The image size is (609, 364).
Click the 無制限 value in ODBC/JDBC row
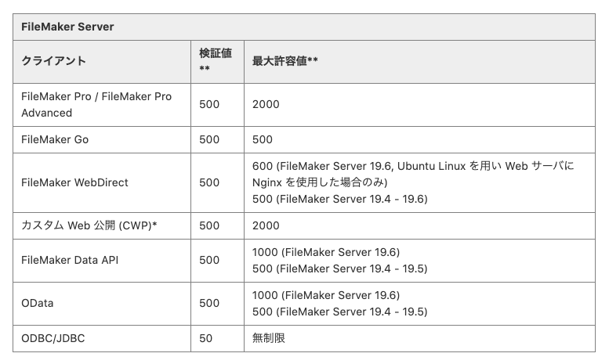(x=269, y=338)
